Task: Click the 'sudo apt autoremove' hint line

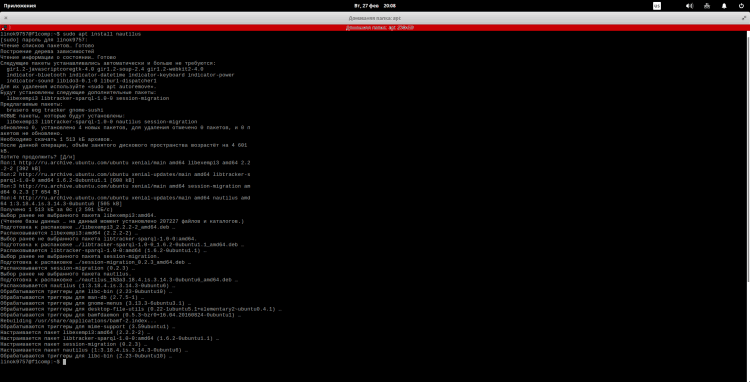Action: click(x=78, y=87)
